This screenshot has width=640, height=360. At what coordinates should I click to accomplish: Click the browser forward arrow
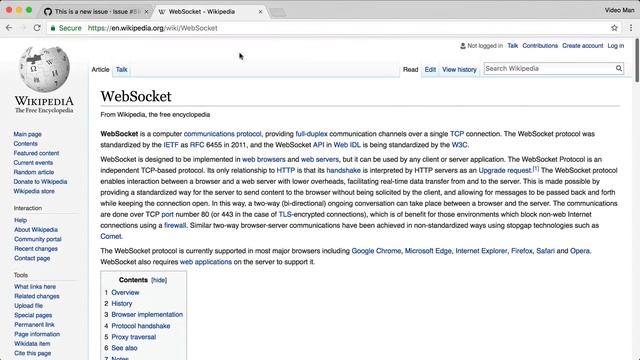click(x=23, y=28)
